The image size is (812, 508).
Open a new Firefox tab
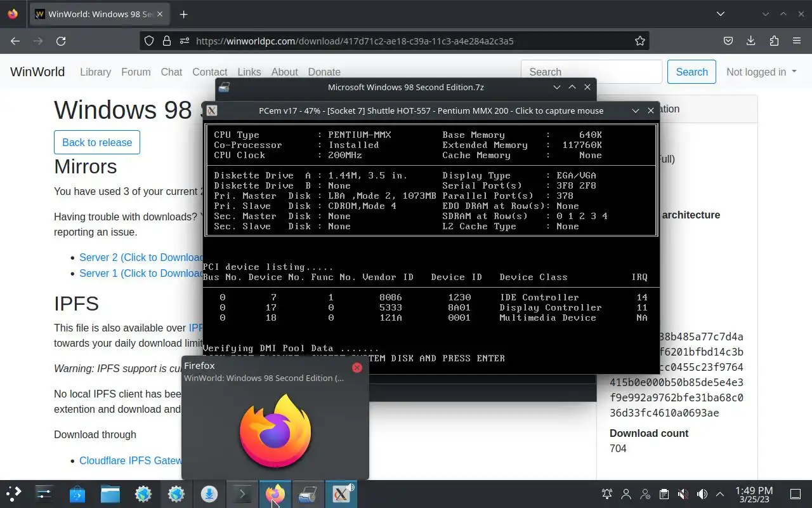[x=183, y=14]
